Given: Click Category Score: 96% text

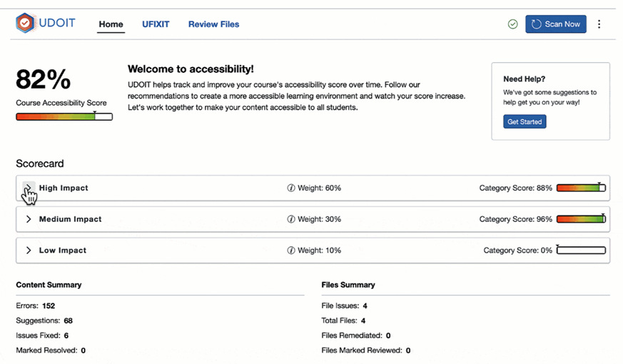Looking at the screenshot, I should coord(516,219).
